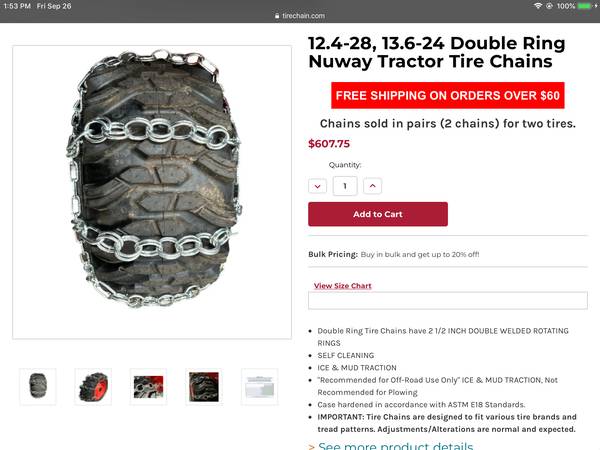
Task: Increase quantity with the up chevron
Action: tap(372, 186)
